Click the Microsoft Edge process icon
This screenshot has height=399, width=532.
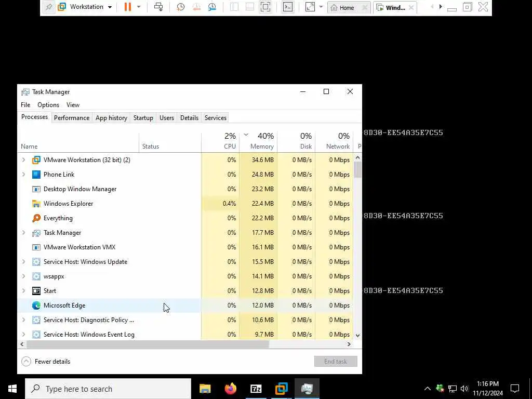click(x=36, y=305)
